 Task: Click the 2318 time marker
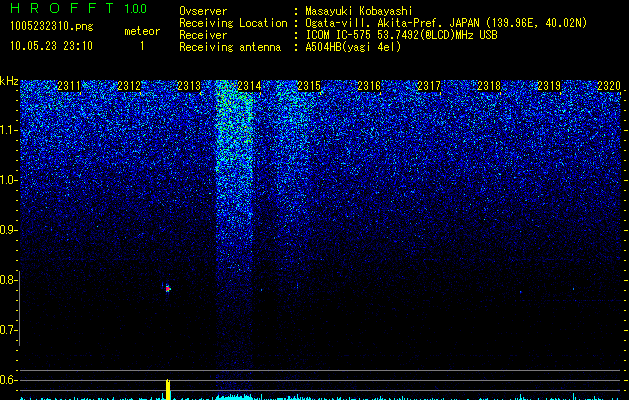click(489, 86)
